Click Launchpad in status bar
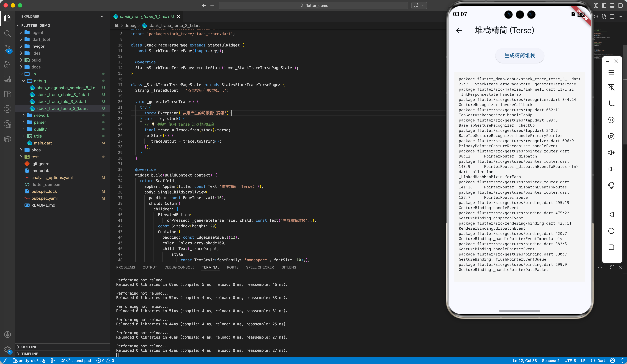 [x=81, y=361]
